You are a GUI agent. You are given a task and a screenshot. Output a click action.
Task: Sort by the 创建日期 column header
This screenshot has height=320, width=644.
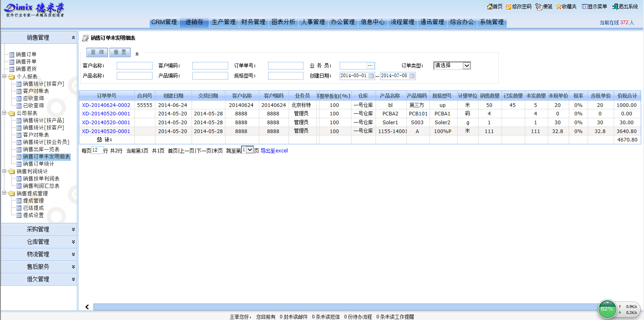(x=173, y=96)
